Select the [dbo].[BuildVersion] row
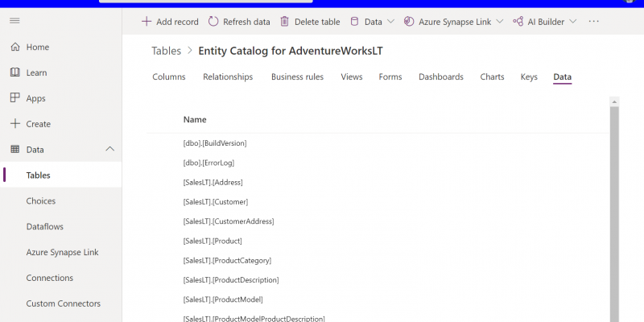The width and height of the screenshot is (644, 322). [x=378, y=143]
